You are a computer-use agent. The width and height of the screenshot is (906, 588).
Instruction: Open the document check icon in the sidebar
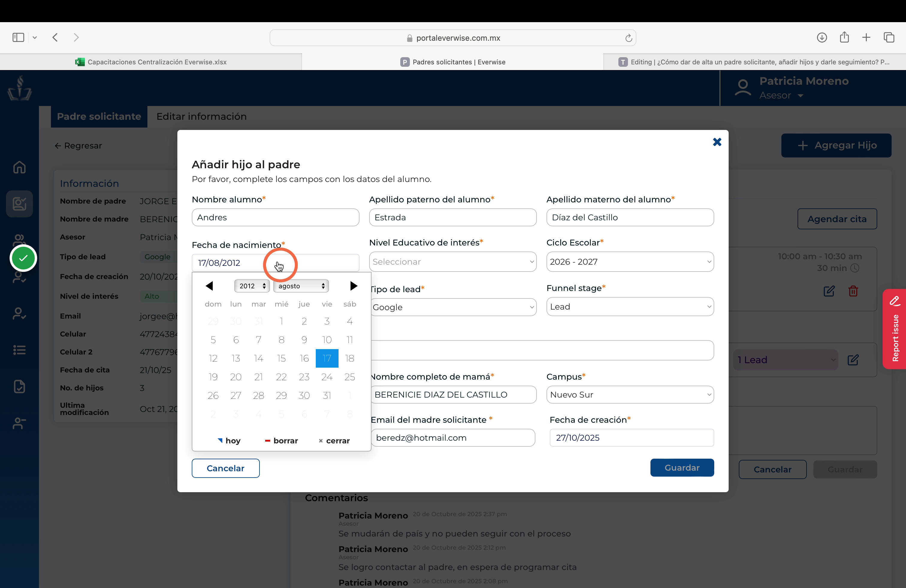click(x=19, y=387)
